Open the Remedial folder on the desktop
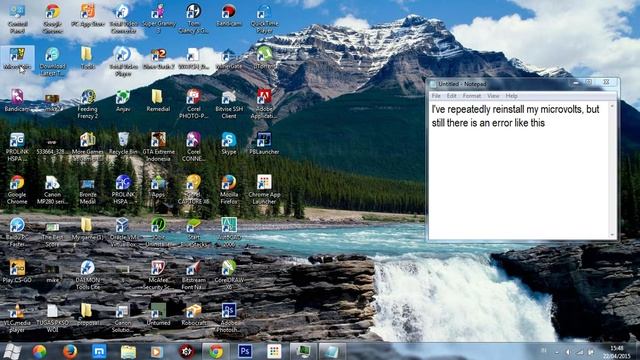640x360 pixels. [158, 101]
